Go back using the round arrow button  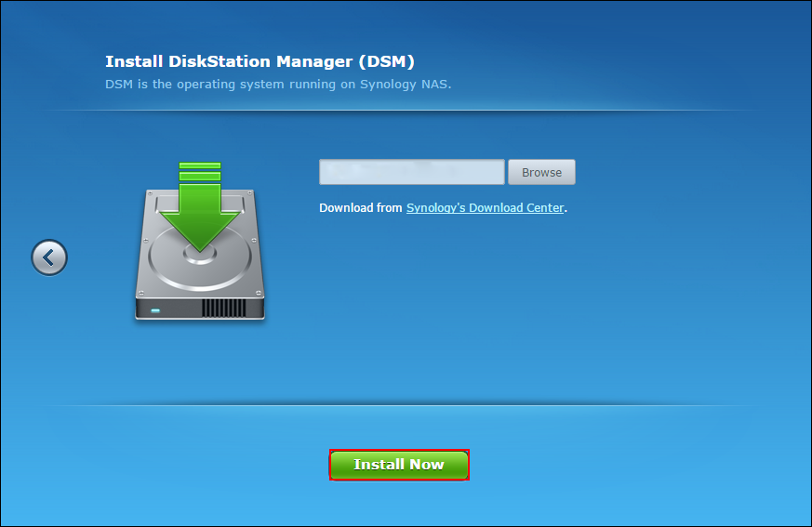click(49, 257)
